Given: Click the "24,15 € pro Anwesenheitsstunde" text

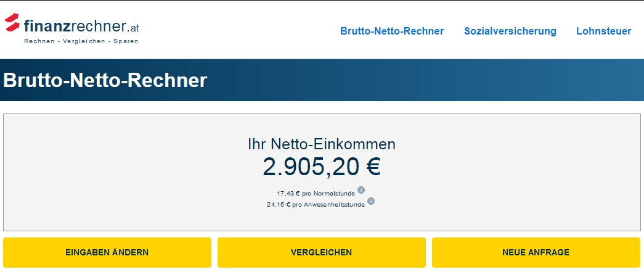Looking at the screenshot, I should [x=316, y=205].
